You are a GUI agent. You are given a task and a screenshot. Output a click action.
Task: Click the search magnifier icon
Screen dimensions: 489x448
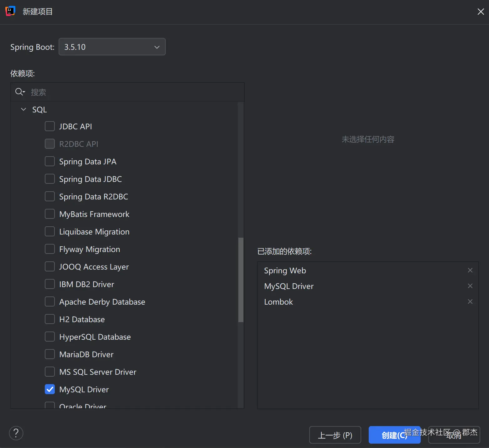click(x=20, y=92)
